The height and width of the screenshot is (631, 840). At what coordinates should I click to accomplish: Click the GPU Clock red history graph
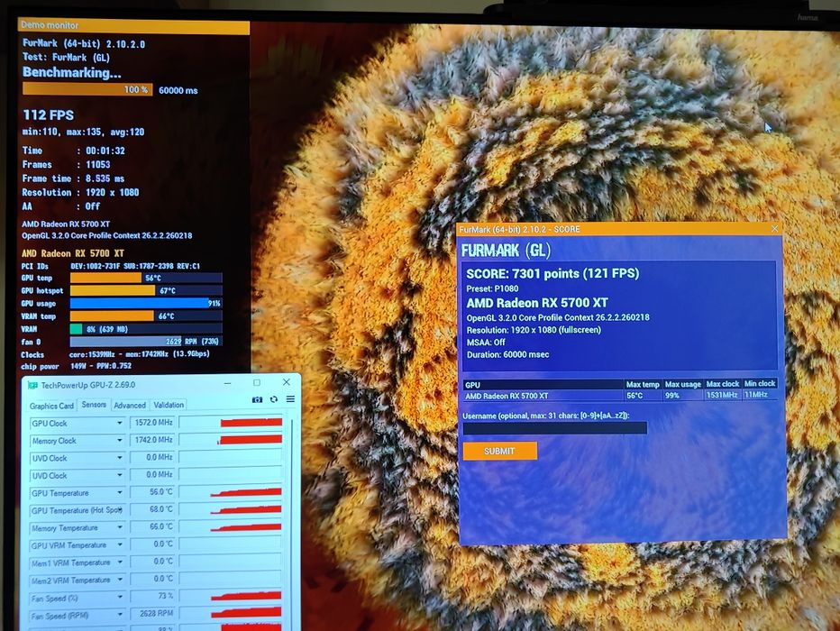coord(231,423)
